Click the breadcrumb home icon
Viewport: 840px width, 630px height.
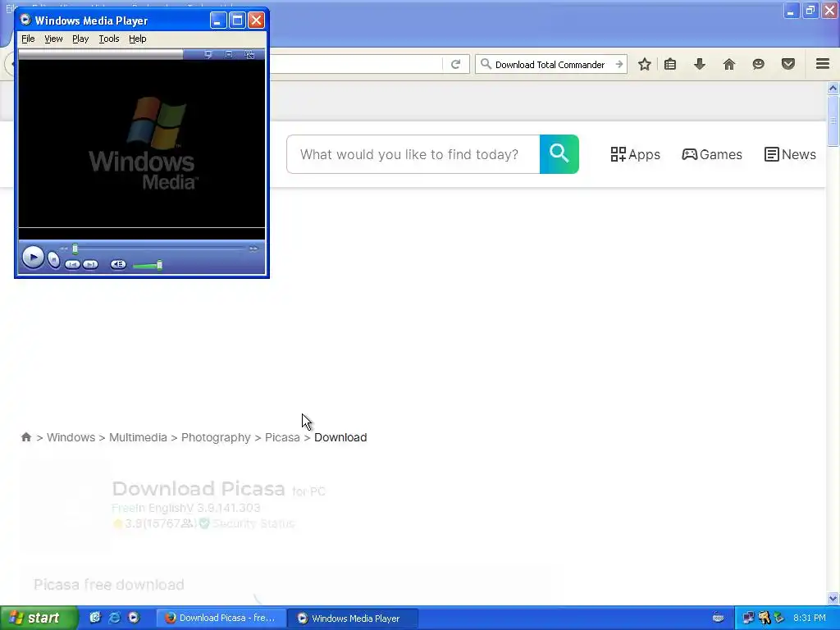point(26,437)
